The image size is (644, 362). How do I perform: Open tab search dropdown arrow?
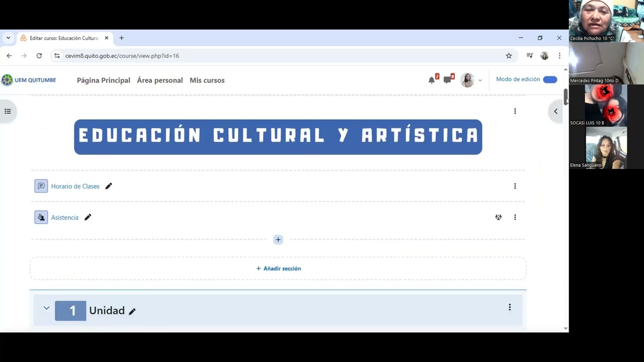tap(8, 38)
